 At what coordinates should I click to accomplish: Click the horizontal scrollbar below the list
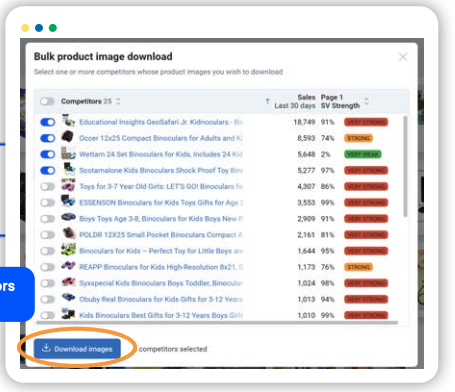pos(217,323)
